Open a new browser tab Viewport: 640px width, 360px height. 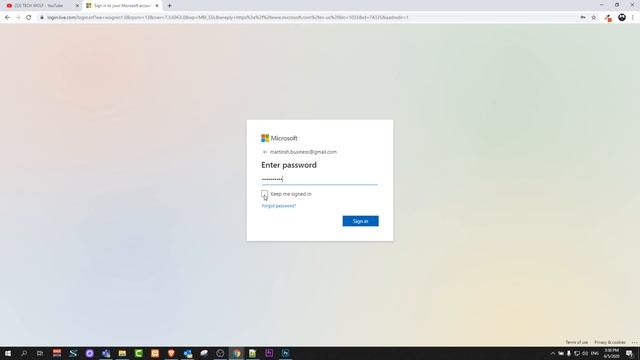tap(169, 6)
